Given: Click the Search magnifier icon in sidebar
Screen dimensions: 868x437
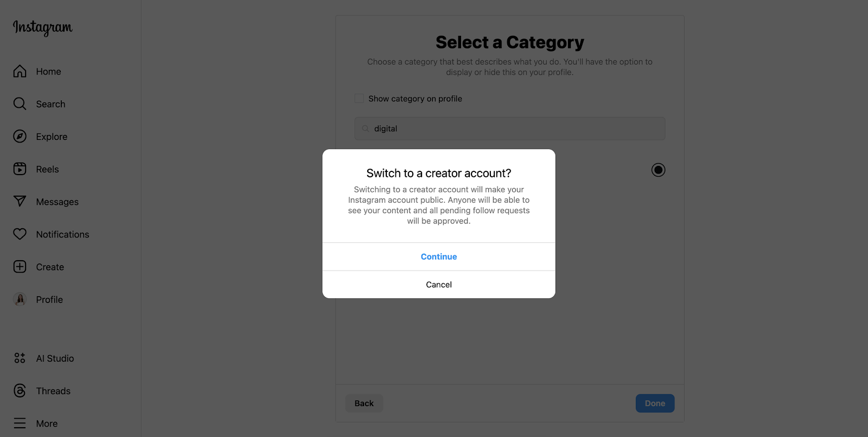Looking at the screenshot, I should point(20,104).
